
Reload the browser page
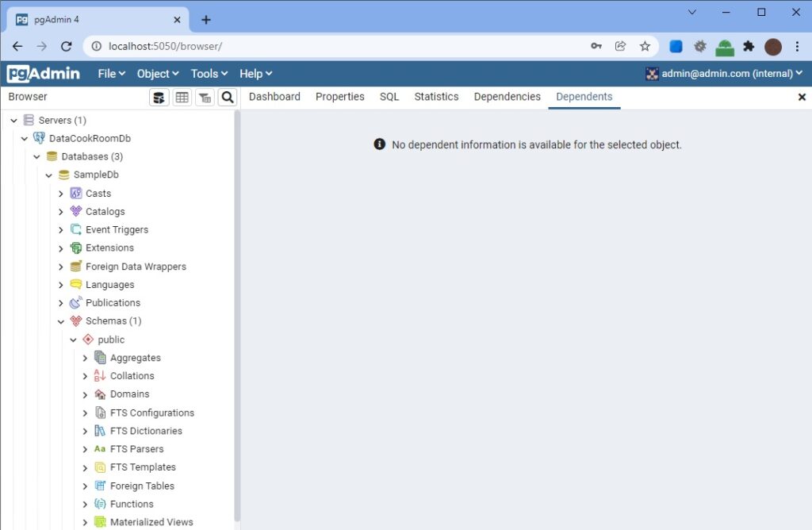67,46
